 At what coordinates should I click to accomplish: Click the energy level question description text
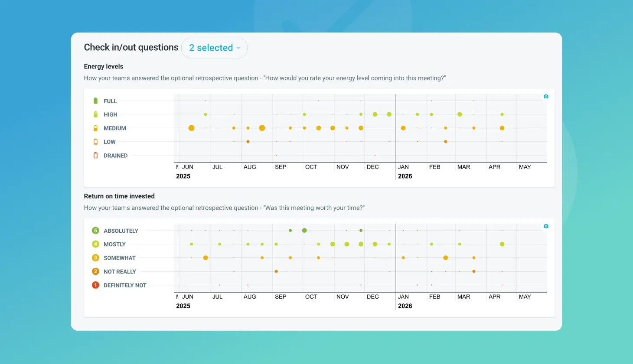point(264,78)
